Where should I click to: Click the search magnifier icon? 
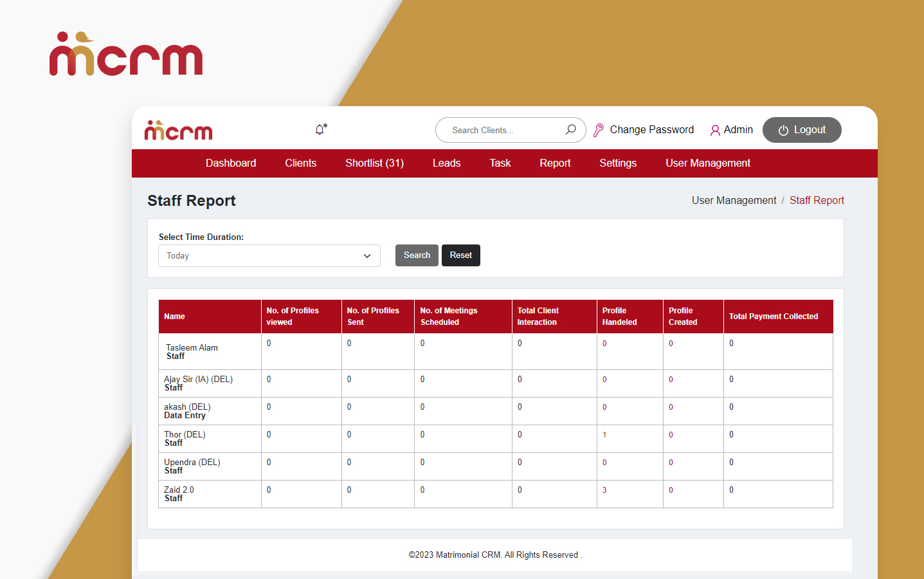click(x=570, y=130)
